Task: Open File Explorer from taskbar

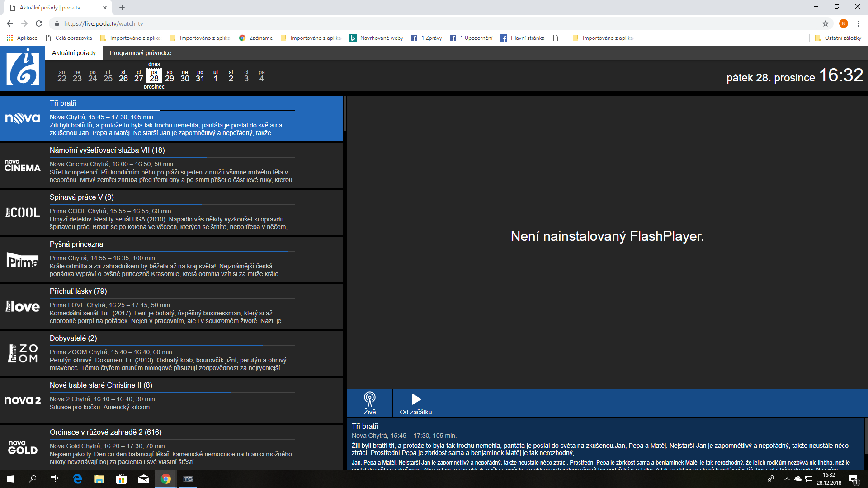Action: 99,479
